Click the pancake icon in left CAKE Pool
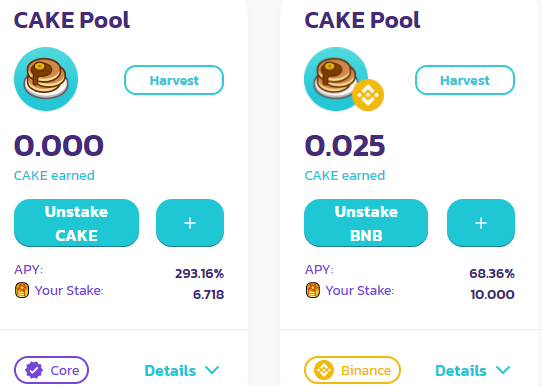542x386 pixels. [46, 79]
